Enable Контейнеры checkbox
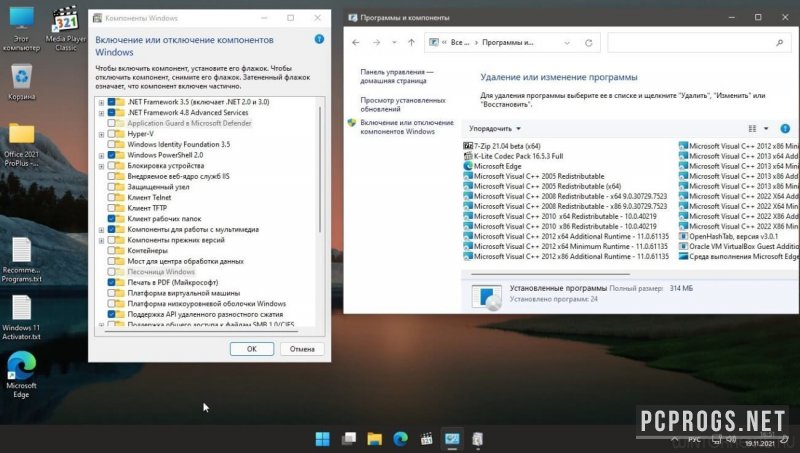The width and height of the screenshot is (800, 453). tap(111, 250)
